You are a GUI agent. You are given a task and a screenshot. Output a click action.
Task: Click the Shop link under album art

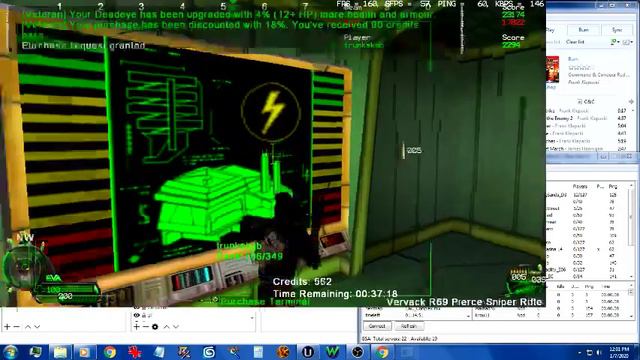tap(551, 87)
